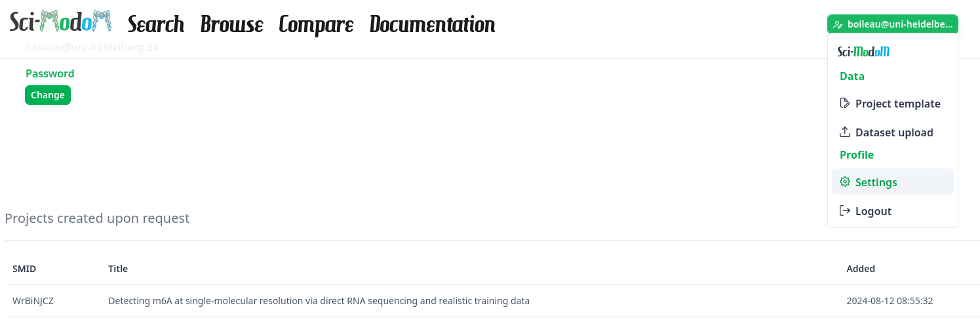
Task: Open the Search page
Action: 156,25
